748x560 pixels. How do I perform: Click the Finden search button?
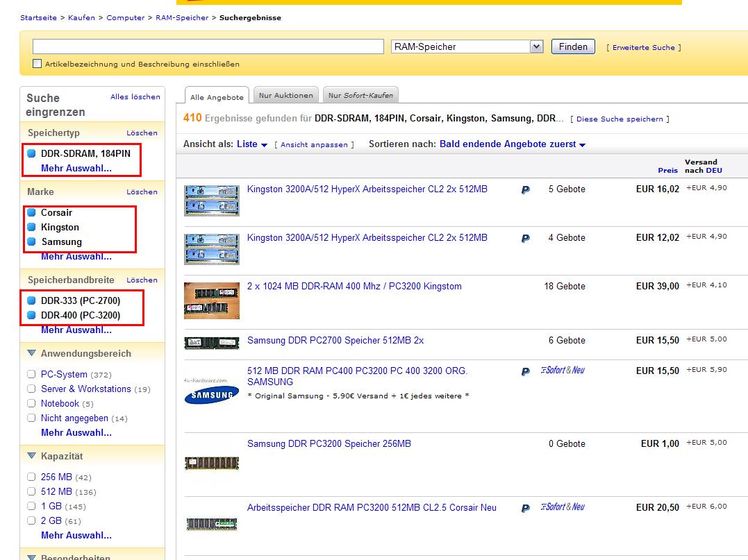[x=573, y=46]
